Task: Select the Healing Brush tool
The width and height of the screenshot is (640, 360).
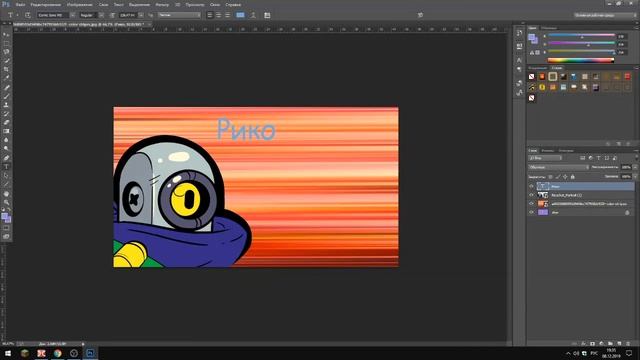Action: pyautogui.click(x=6, y=87)
